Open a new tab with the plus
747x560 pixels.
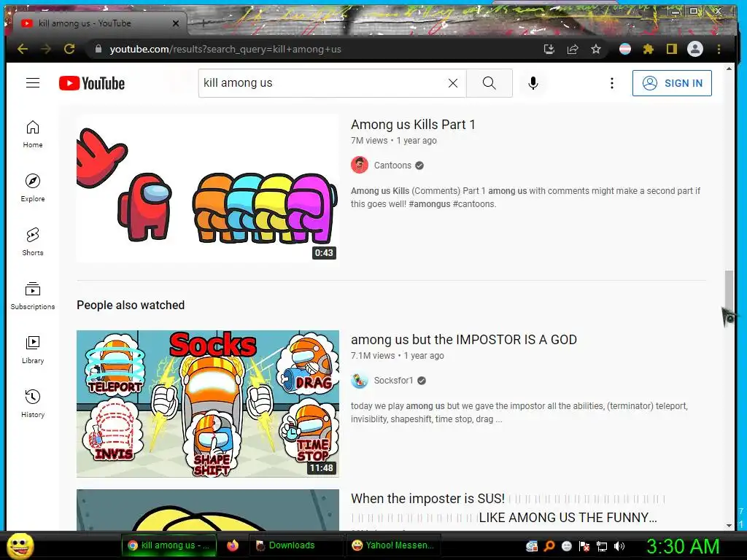[204, 23]
